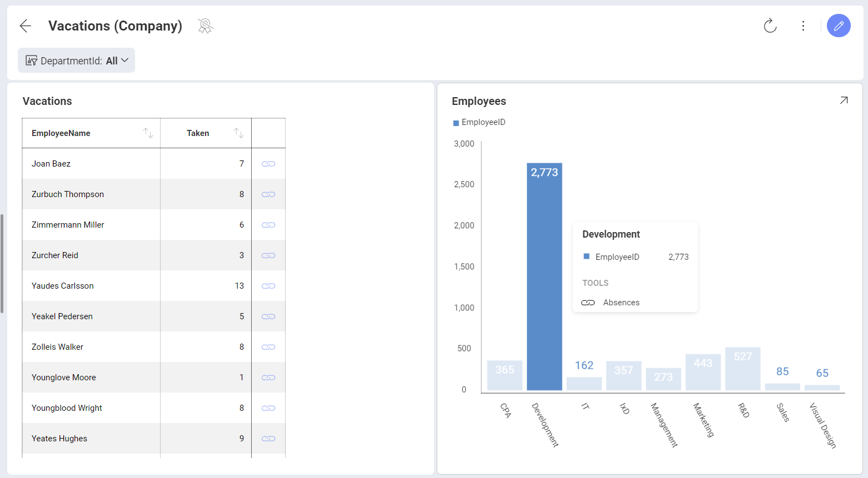This screenshot has height=478, width=868.
Task: Select the IT bar labeled 162
Action: (x=584, y=384)
